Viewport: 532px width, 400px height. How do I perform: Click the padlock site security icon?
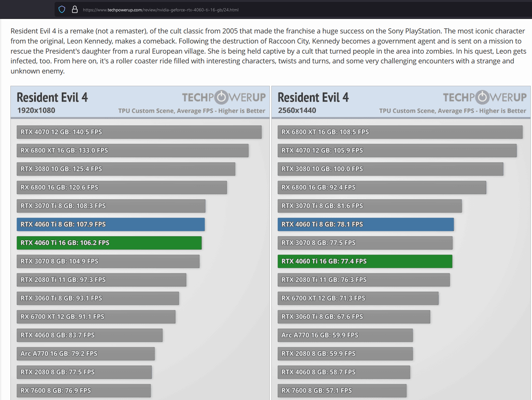[x=75, y=9]
